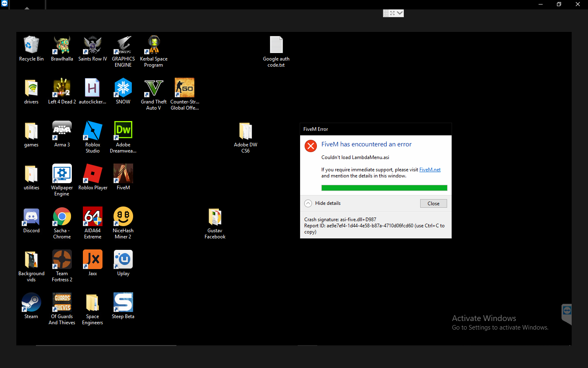Select the Discord shortcut
588x368 pixels.
point(31,220)
